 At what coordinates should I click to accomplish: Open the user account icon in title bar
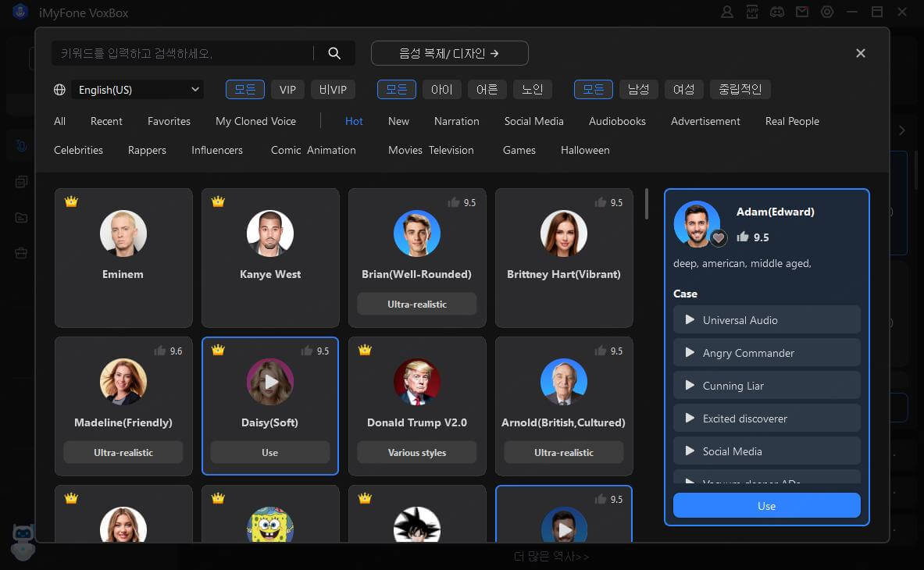(x=727, y=12)
